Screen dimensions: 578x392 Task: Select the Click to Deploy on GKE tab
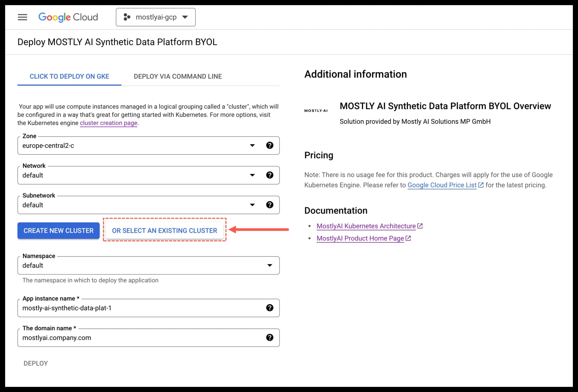click(69, 76)
